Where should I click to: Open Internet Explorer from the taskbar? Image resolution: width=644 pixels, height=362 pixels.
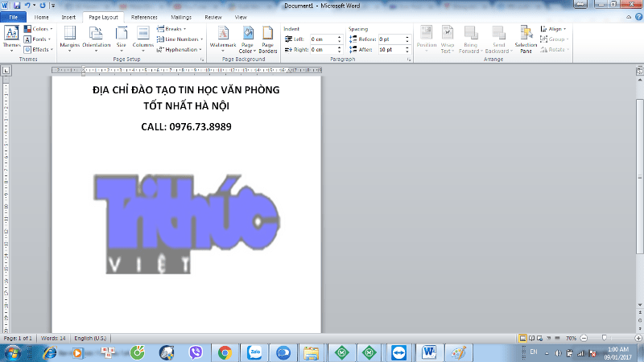pos(50,352)
